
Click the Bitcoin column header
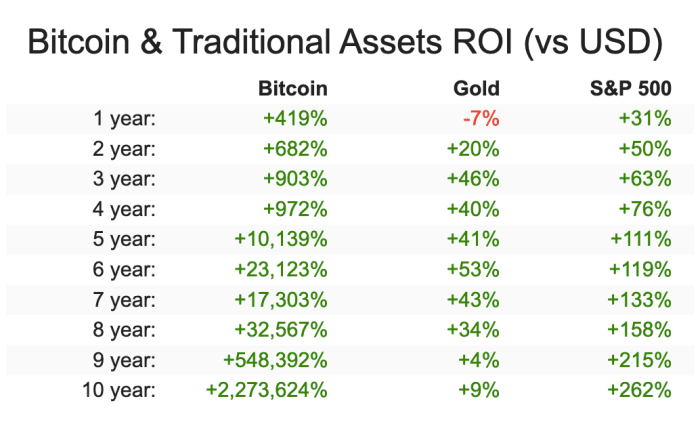point(292,89)
